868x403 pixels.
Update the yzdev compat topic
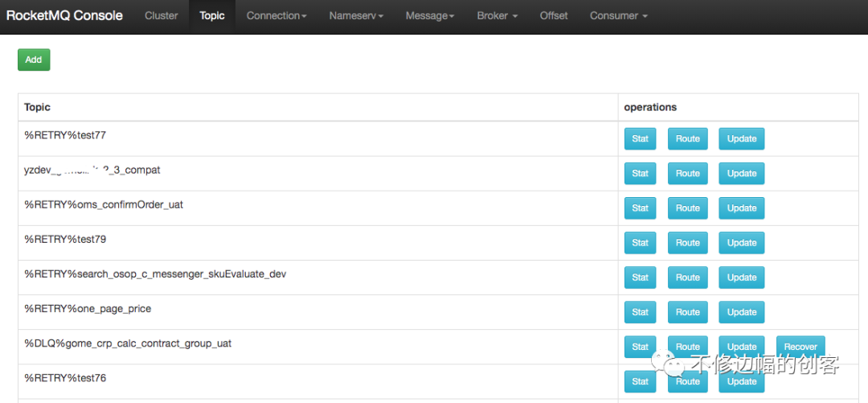[x=741, y=174]
